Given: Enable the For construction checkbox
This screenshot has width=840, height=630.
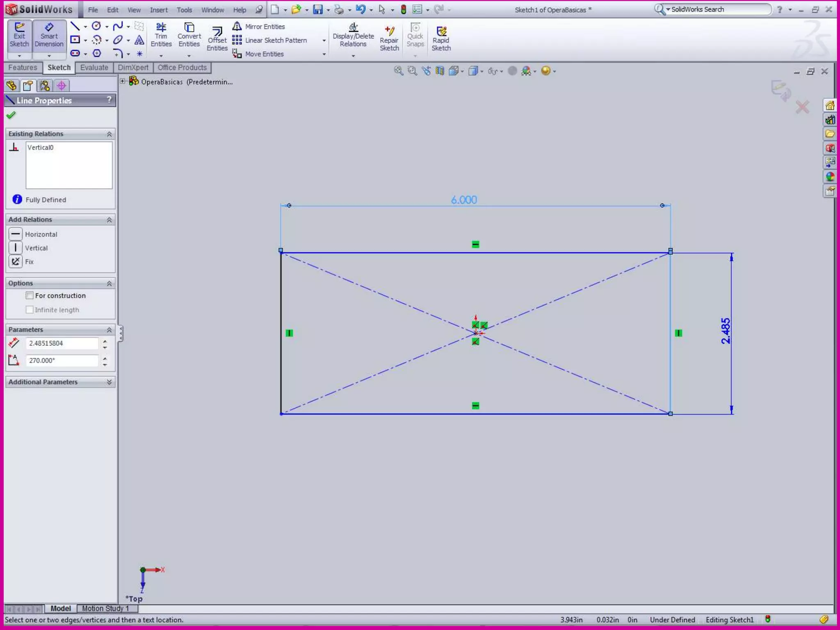Looking at the screenshot, I should (30, 295).
